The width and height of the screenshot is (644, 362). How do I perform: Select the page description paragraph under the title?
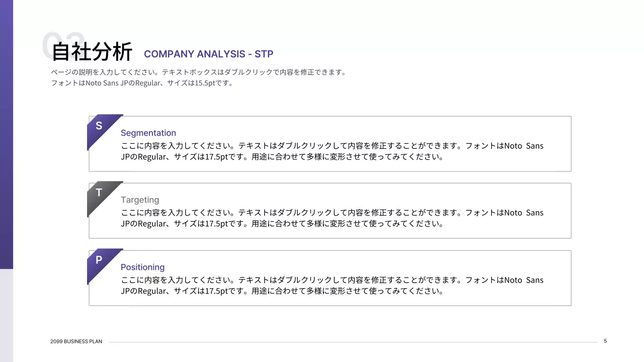(x=198, y=77)
